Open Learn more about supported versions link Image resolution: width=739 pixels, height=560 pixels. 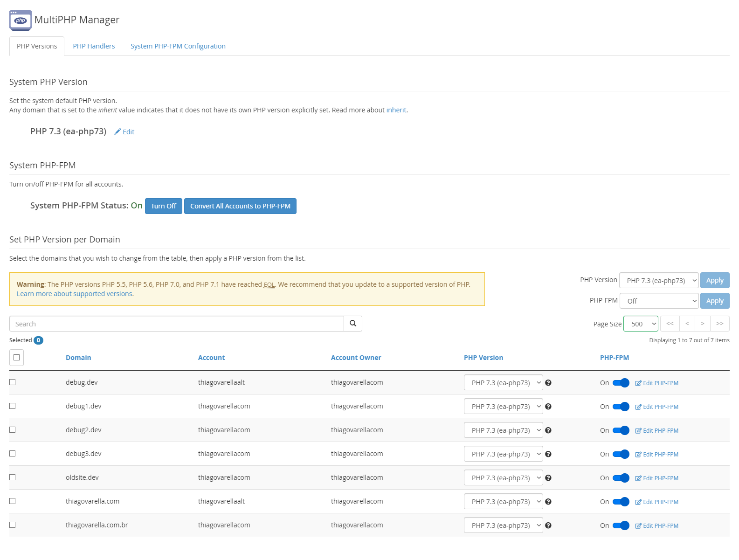click(x=75, y=294)
